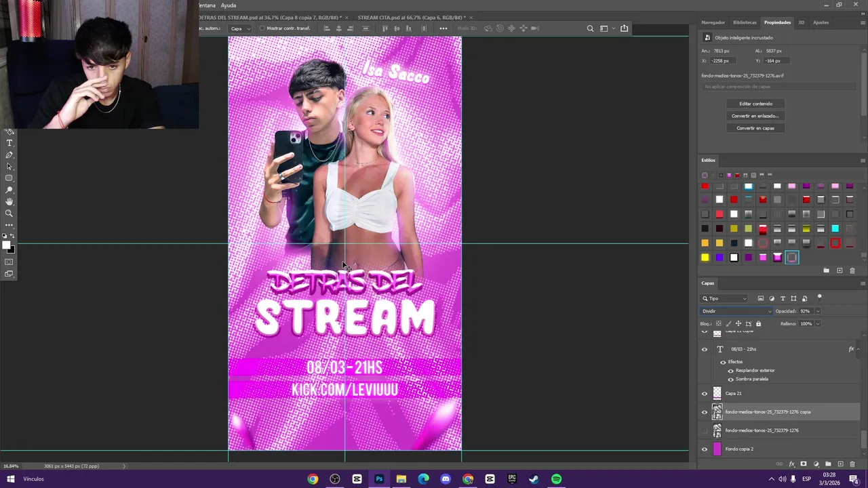The width and height of the screenshot is (868, 488).
Task: Lock image pixels brush icon
Action: click(x=729, y=323)
